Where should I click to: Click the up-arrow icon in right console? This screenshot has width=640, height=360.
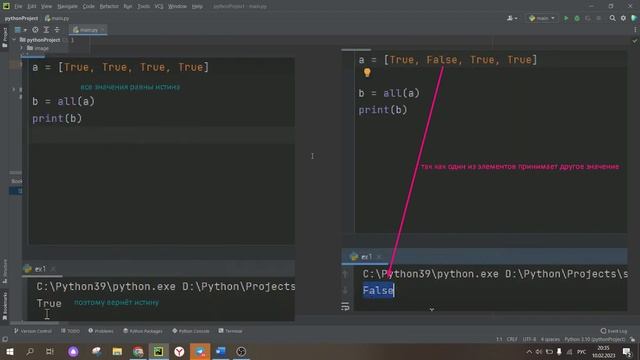[x=345, y=274]
